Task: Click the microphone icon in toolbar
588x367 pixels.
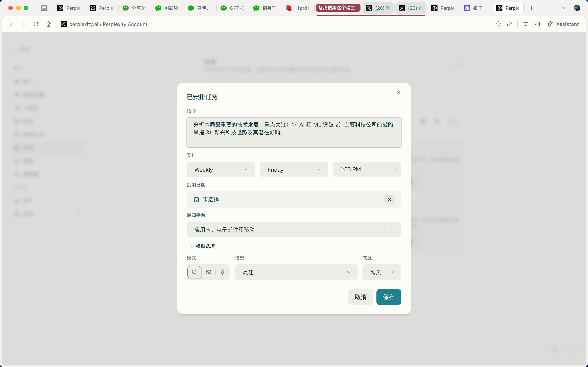Action: [x=49, y=24]
